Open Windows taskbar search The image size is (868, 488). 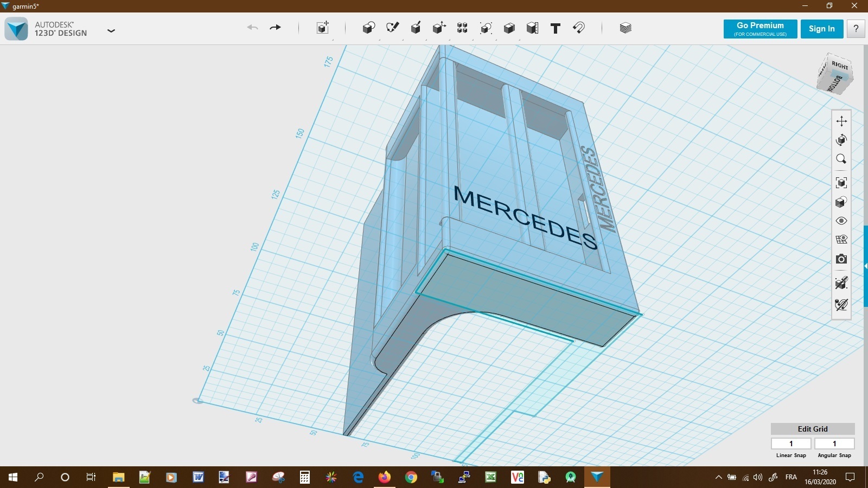click(39, 477)
